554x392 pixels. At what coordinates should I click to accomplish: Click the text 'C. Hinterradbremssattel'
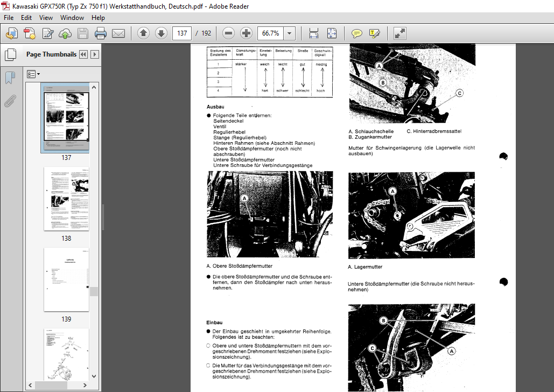[x=434, y=131]
